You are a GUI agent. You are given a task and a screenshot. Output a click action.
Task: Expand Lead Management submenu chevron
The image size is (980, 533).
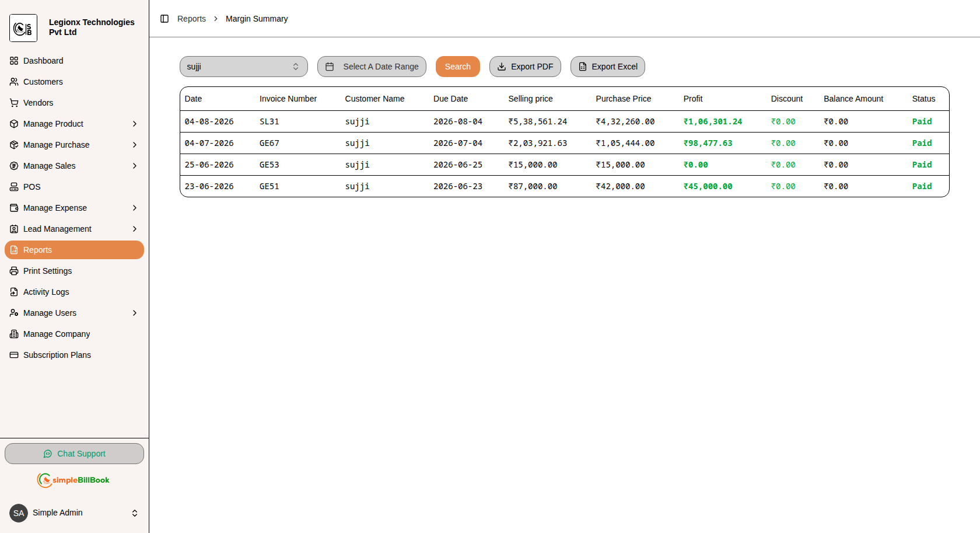[135, 229]
